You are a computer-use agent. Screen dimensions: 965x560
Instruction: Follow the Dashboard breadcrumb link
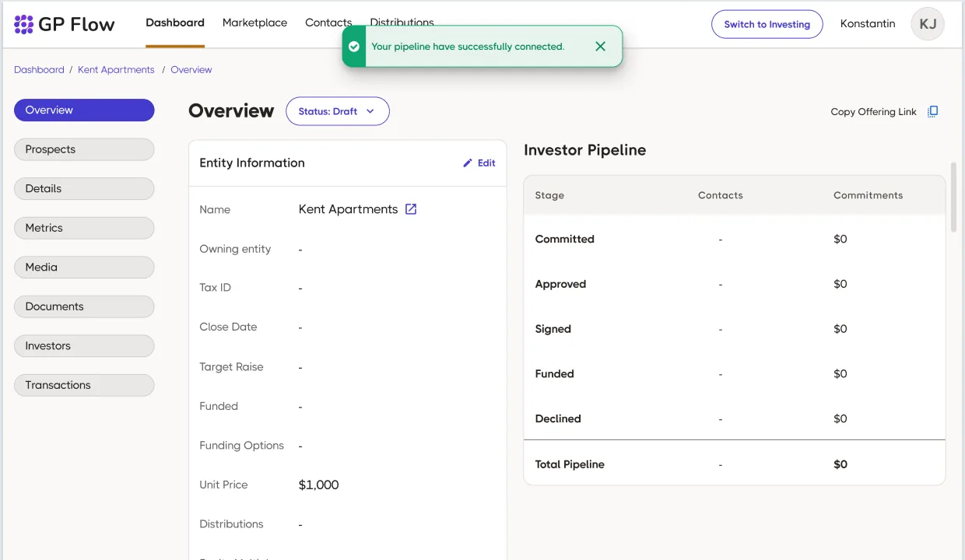39,70
